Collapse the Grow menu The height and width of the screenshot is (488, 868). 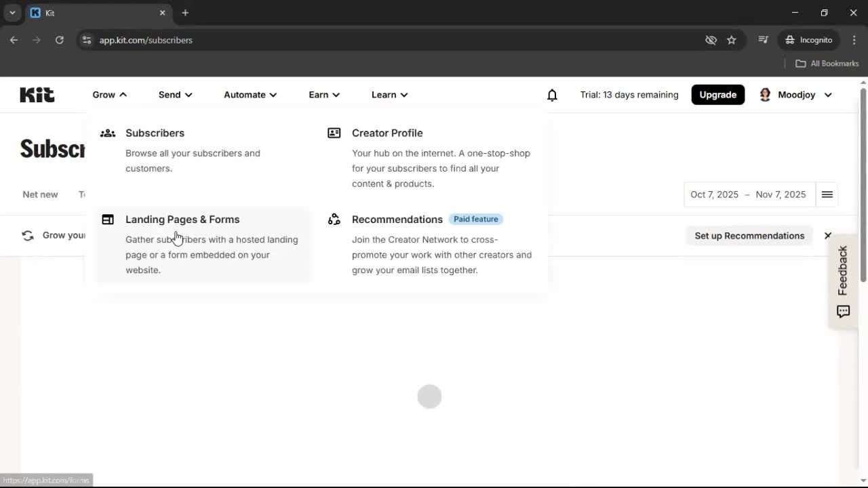108,95
